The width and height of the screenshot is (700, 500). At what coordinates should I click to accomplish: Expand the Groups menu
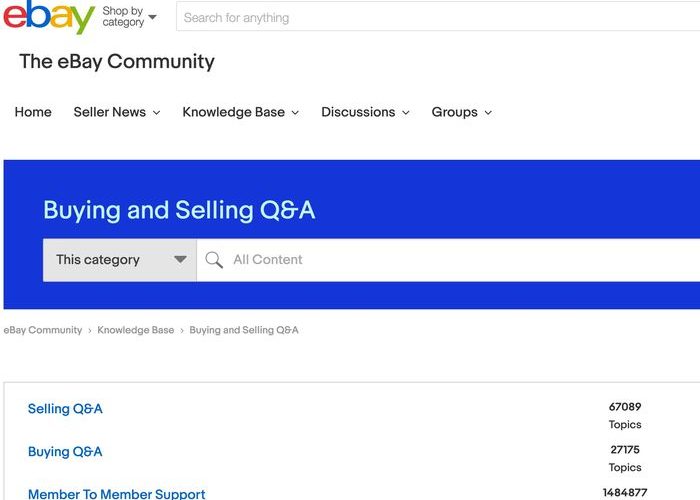coord(461,112)
